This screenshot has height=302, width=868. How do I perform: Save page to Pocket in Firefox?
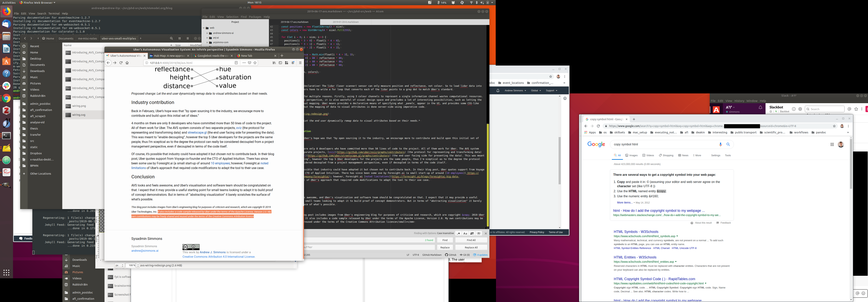249,63
